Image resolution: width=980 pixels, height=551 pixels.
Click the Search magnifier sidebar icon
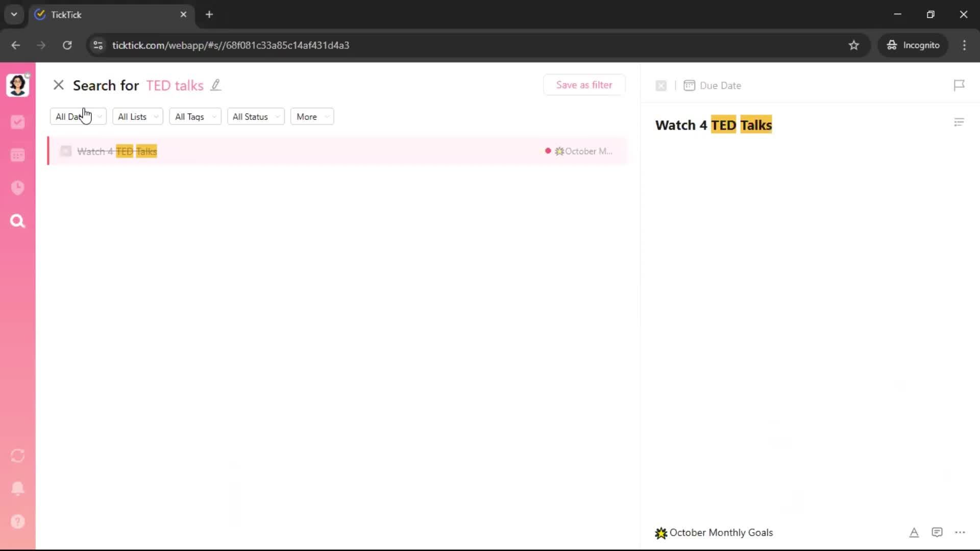18,221
